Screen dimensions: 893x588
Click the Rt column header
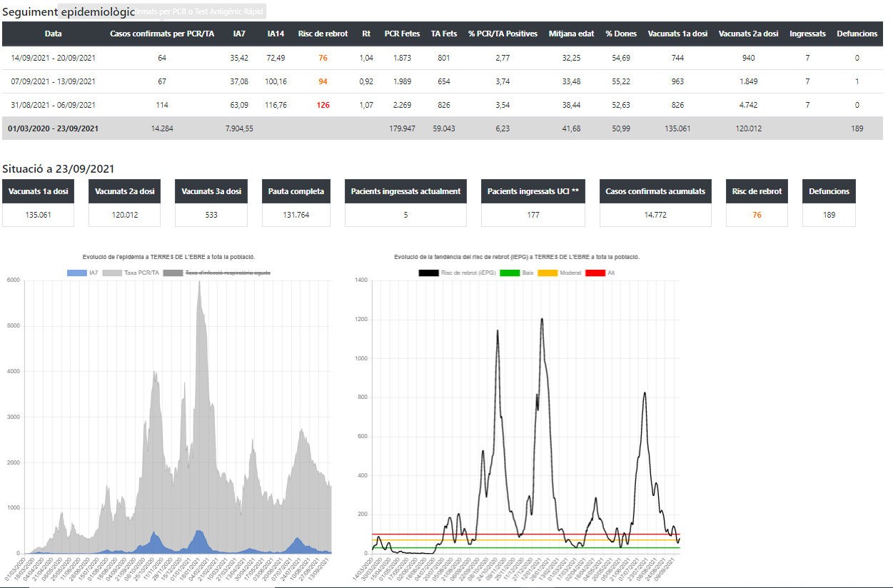pos(366,34)
